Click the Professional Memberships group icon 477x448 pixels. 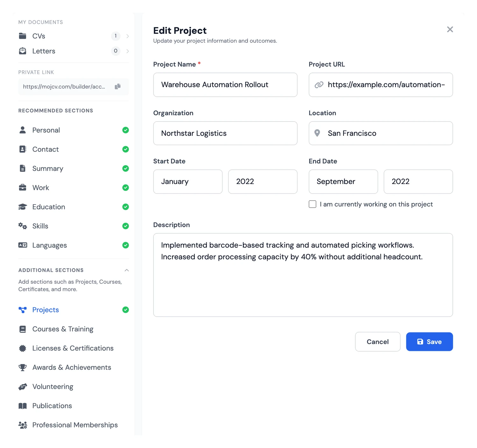coord(23,425)
